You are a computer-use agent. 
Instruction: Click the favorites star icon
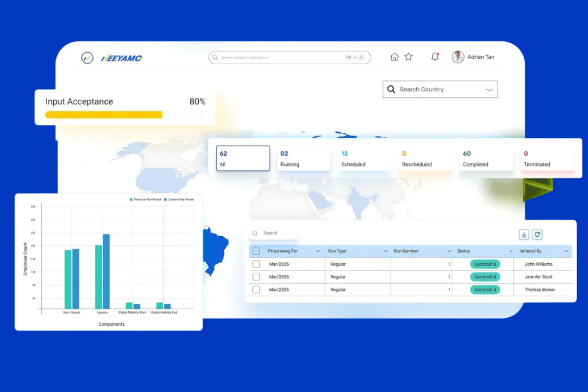tap(408, 57)
